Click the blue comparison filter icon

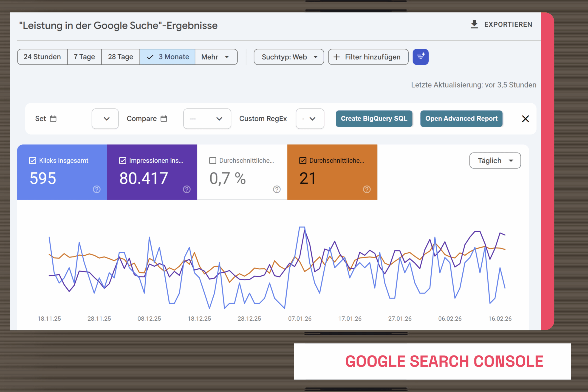pos(421,57)
